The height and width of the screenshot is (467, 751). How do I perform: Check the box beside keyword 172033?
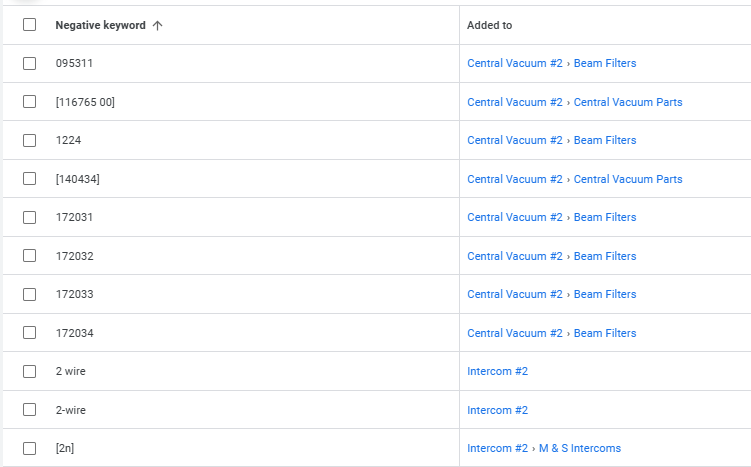[x=29, y=294]
